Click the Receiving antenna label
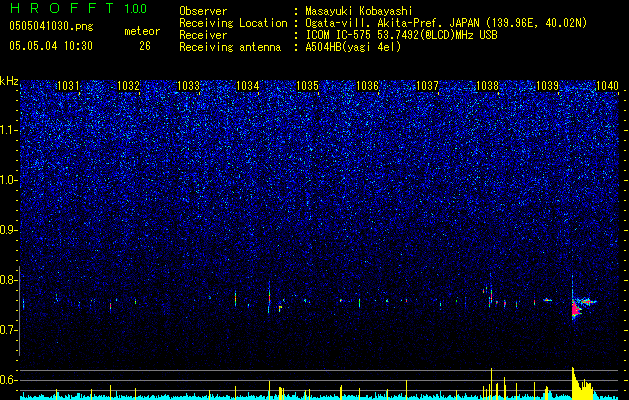 pyautogui.click(x=230, y=47)
